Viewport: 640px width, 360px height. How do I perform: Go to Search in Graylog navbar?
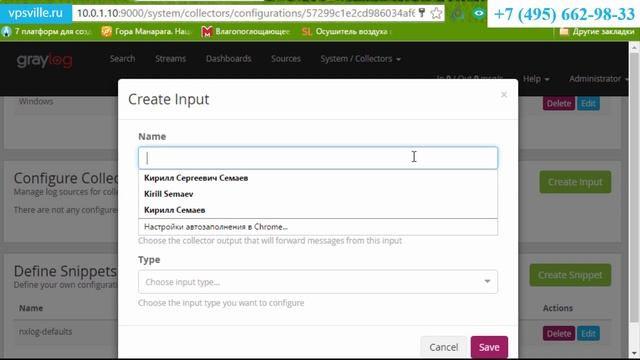tap(122, 59)
